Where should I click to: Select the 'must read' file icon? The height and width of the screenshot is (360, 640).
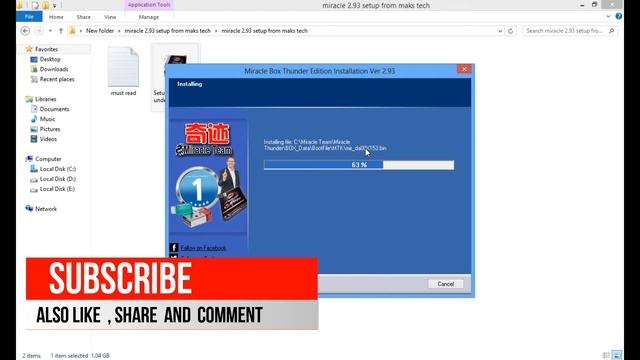tap(123, 67)
